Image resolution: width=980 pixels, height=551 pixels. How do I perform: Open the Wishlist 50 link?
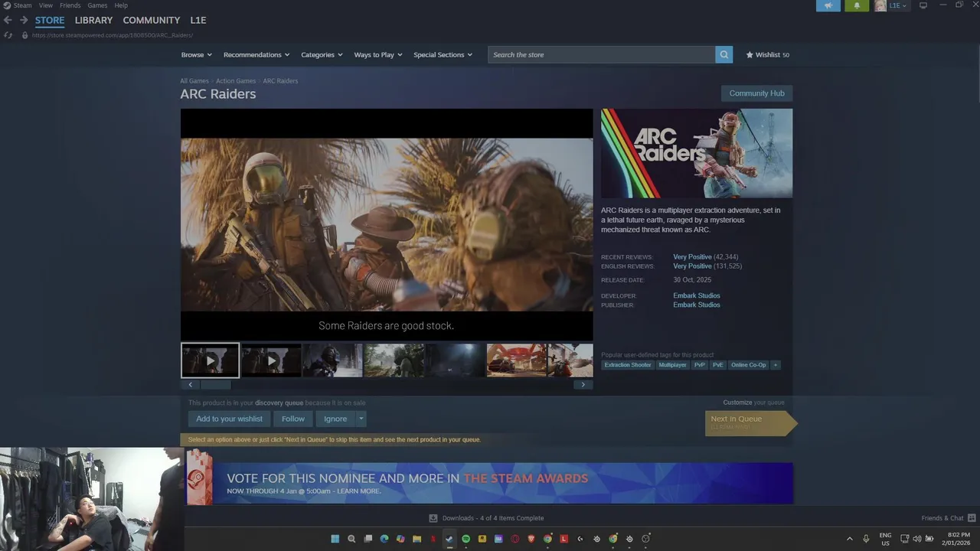pos(767,55)
